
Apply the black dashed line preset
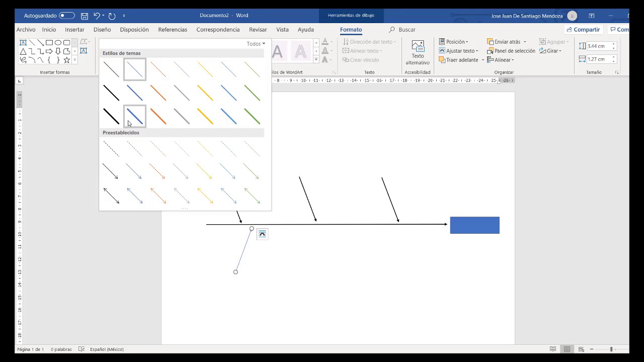coord(111,148)
